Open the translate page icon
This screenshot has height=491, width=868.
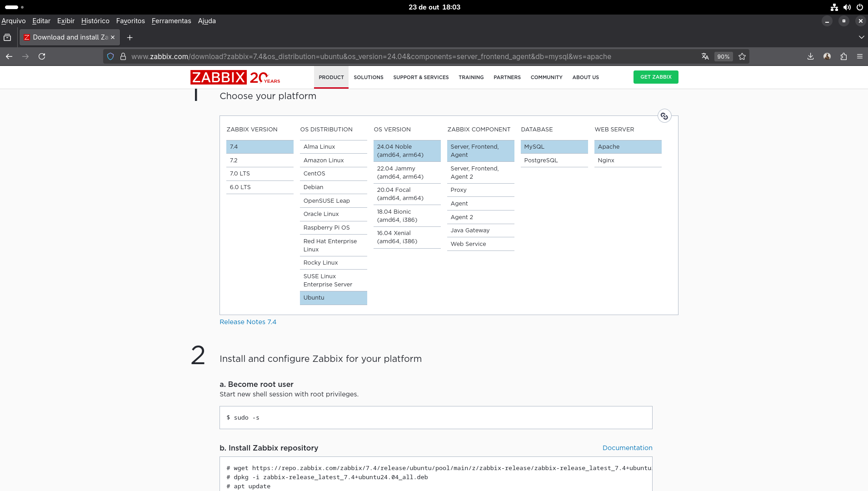(705, 57)
